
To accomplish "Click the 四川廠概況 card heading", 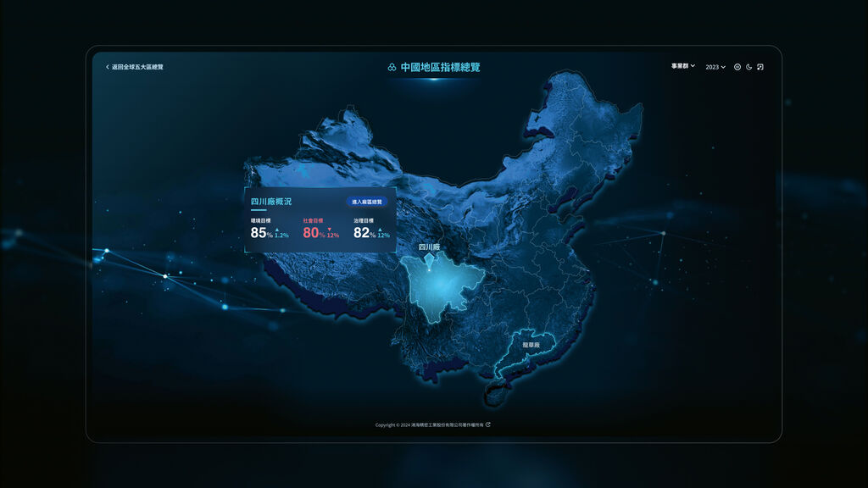I will (270, 202).
